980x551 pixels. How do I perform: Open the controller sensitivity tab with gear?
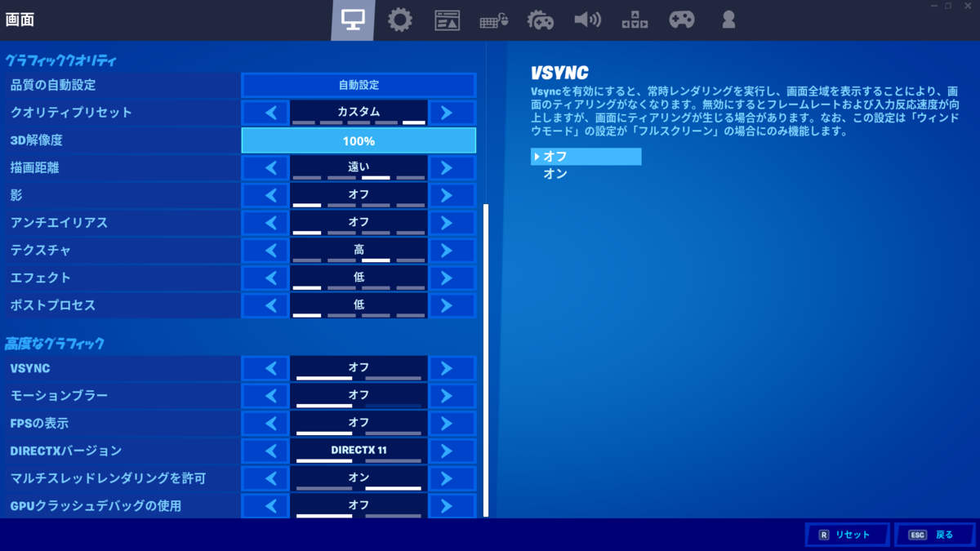[541, 20]
